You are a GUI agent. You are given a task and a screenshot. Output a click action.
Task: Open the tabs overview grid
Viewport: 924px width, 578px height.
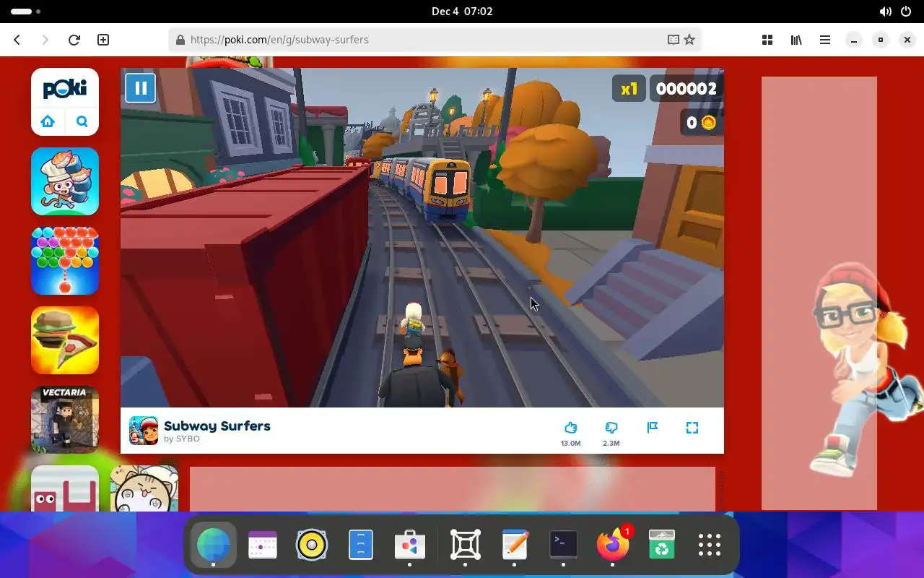pyautogui.click(x=767, y=40)
